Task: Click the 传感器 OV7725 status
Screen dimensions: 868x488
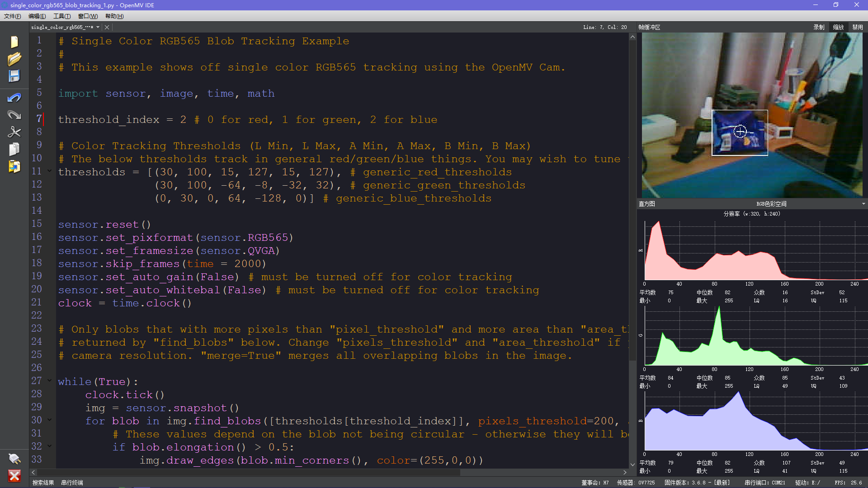Action: point(636,483)
